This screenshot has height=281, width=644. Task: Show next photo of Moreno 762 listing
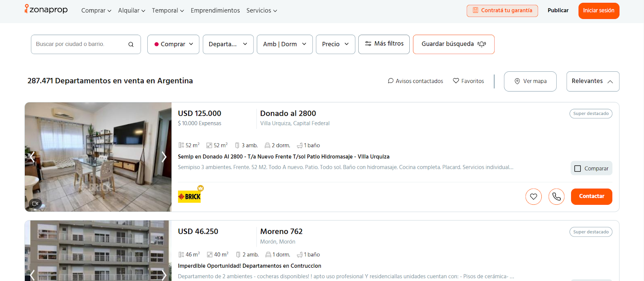[x=164, y=275]
